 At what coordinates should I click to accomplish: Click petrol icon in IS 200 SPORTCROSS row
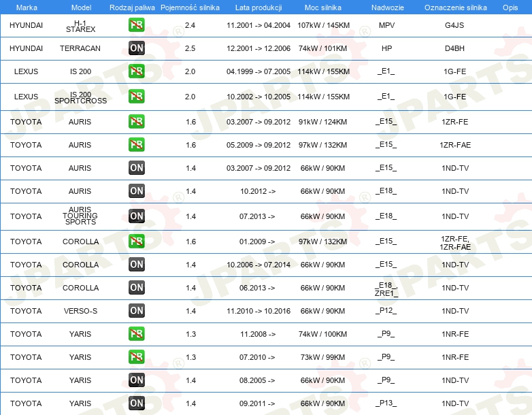[x=136, y=96]
